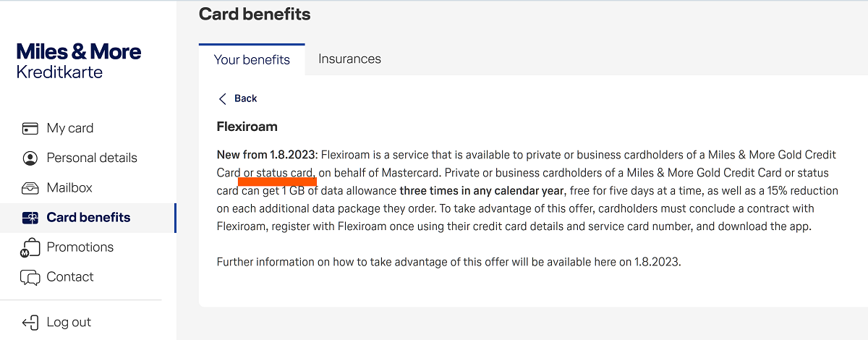This screenshot has height=340, width=868.
Task: Click the My card credit card icon
Action: (x=30, y=129)
